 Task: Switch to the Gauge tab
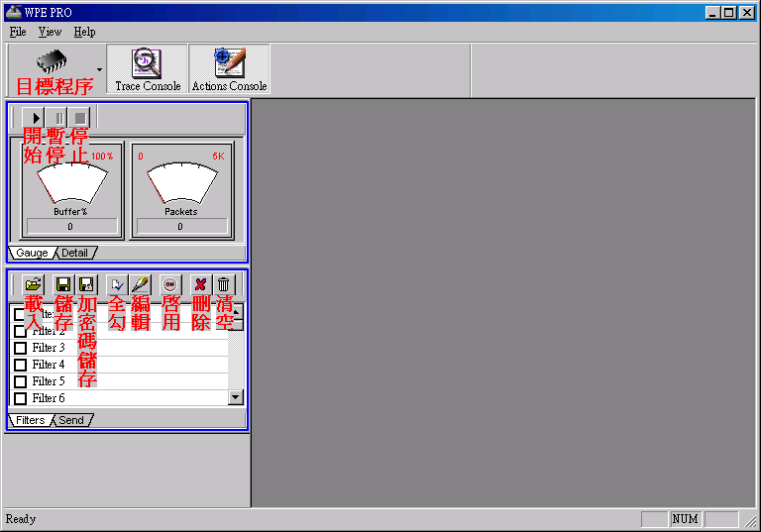click(x=32, y=253)
